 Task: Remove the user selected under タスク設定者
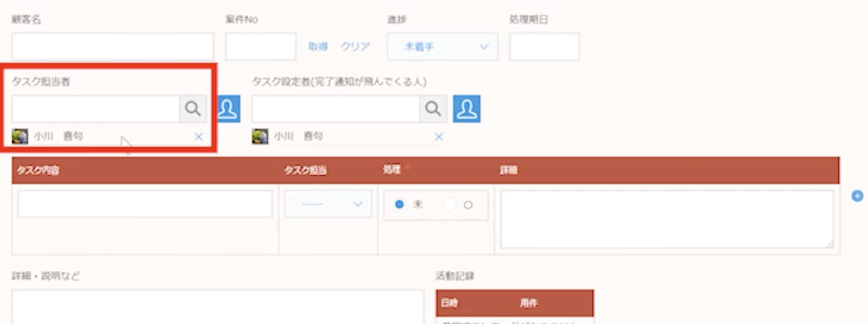439,137
